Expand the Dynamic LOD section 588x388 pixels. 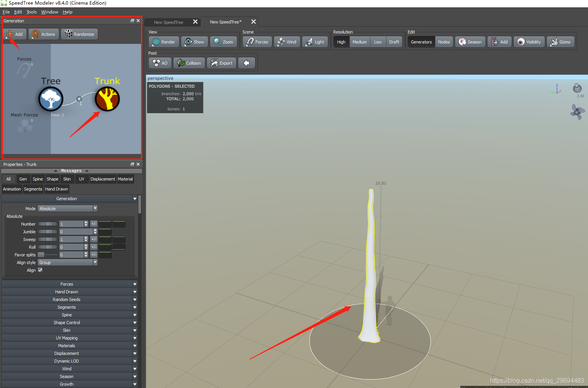(69, 361)
